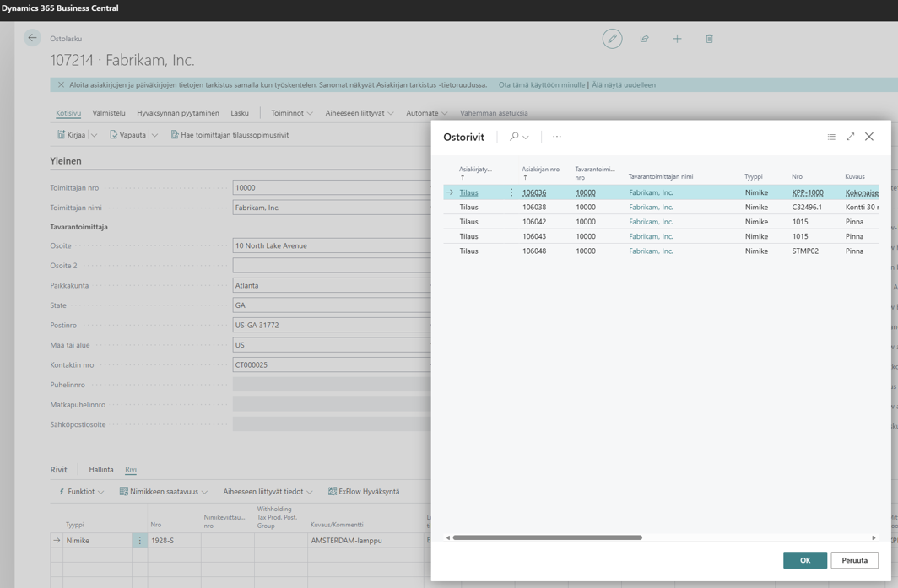Open the Toiminnot dropdown menu
The height and width of the screenshot is (588, 898).
(x=292, y=113)
